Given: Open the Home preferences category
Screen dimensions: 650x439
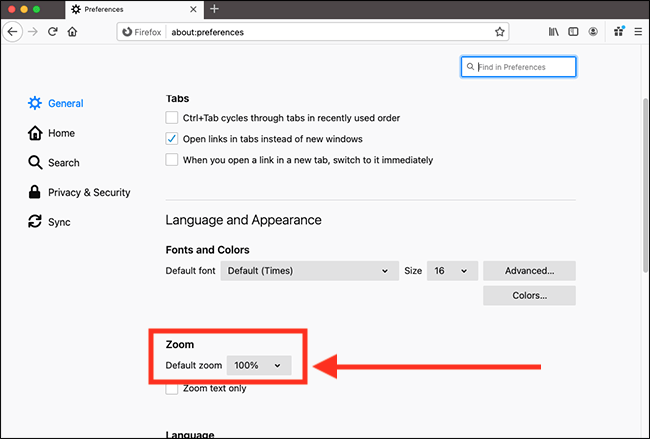Looking at the screenshot, I should click(x=51, y=133).
